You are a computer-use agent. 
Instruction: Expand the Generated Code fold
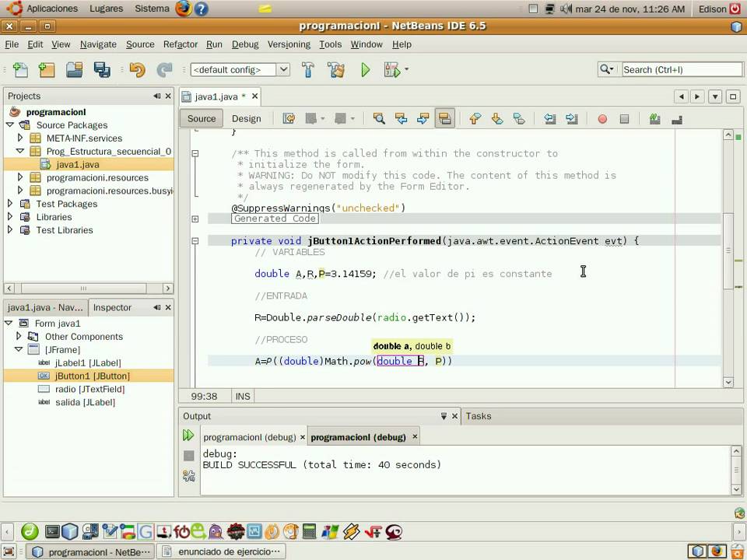(195, 219)
